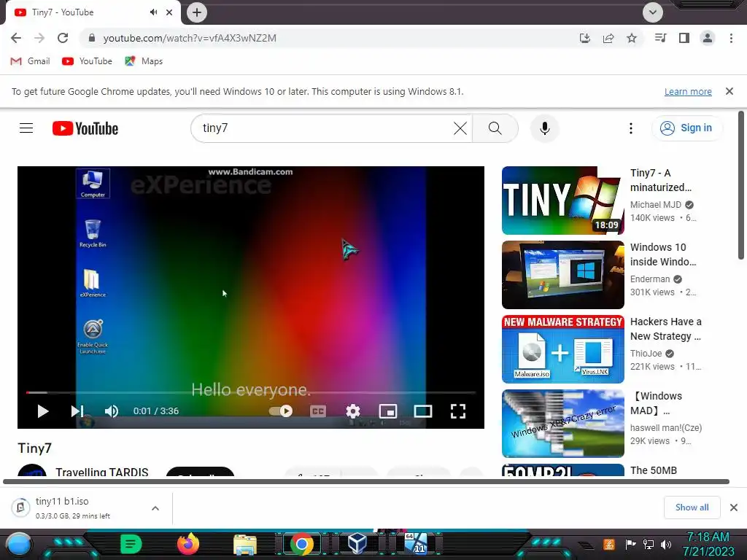The width and height of the screenshot is (747, 560).
Task: Open Windows 10 inside Windows thumbnail
Action: click(x=562, y=275)
